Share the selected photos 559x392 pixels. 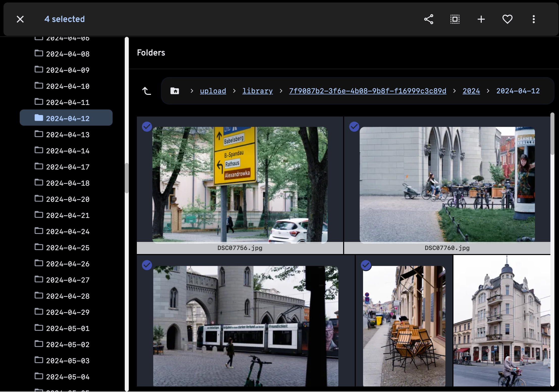coord(429,19)
